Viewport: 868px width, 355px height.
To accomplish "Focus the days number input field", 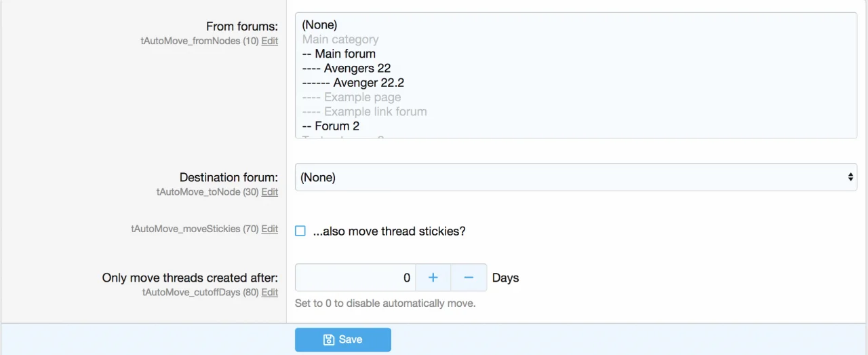I will click(355, 278).
